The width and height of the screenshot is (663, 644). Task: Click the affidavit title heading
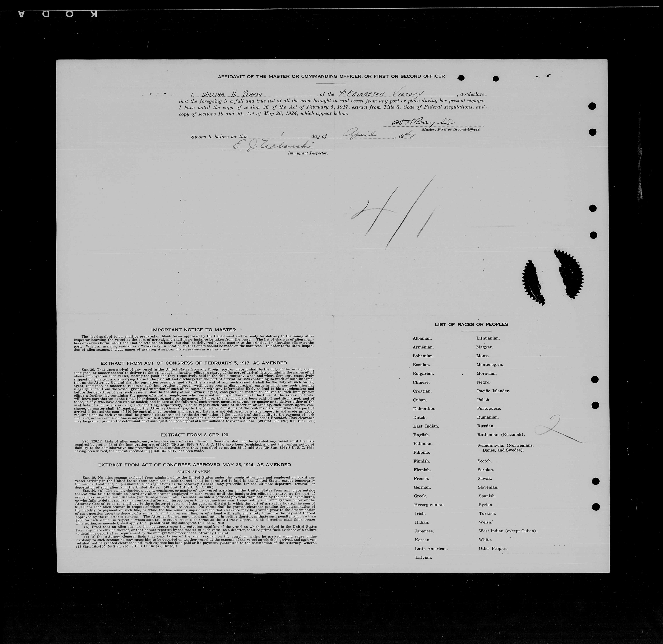(331, 76)
